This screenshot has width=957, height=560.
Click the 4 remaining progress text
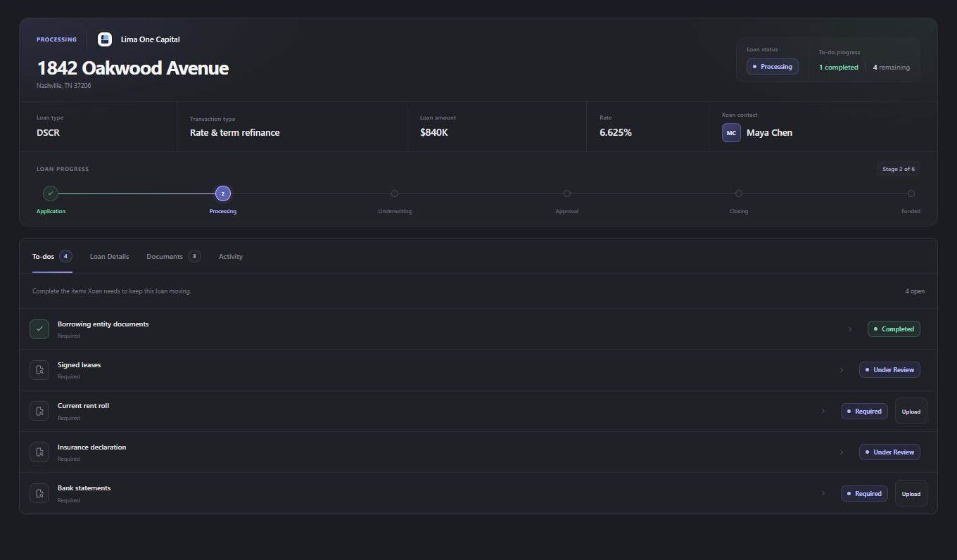892,68
